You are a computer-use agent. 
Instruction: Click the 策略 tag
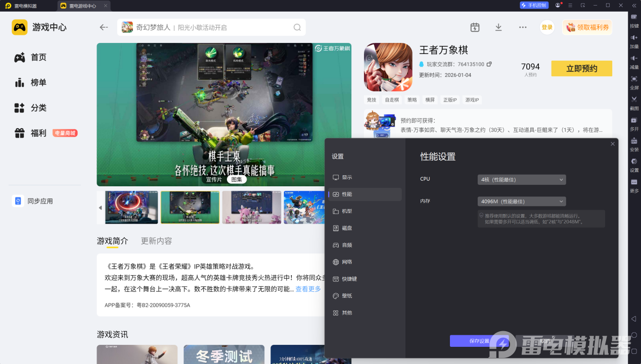click(412, 100)
